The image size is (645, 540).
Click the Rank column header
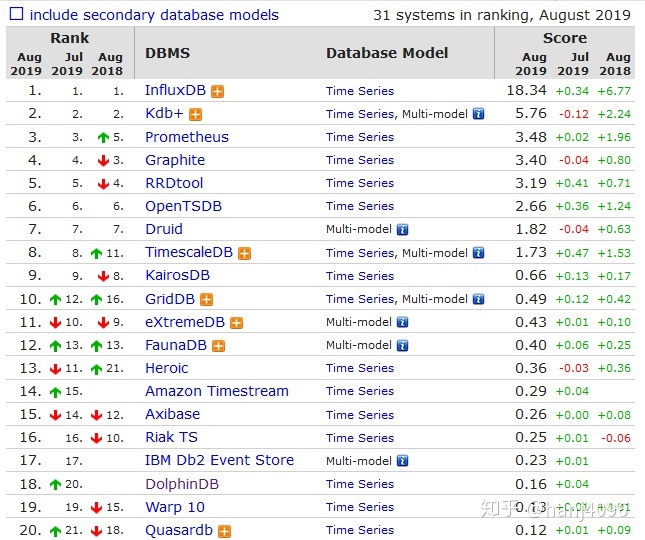point(70,38)
